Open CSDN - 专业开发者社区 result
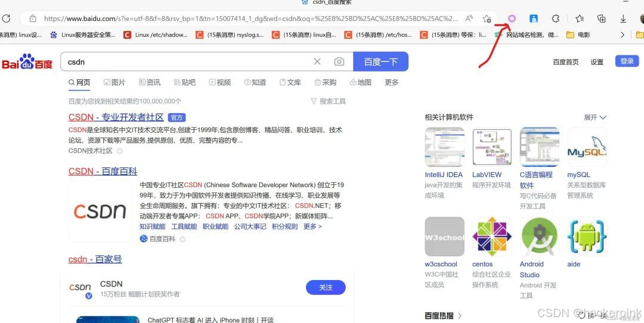The height and width of the screenshot is (323, 644). coord(116,117)
